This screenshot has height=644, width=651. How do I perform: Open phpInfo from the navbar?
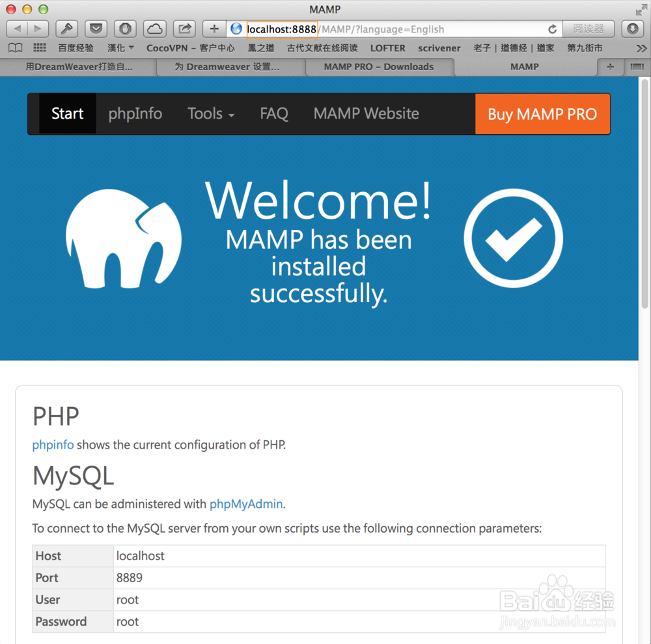point(135,113)
